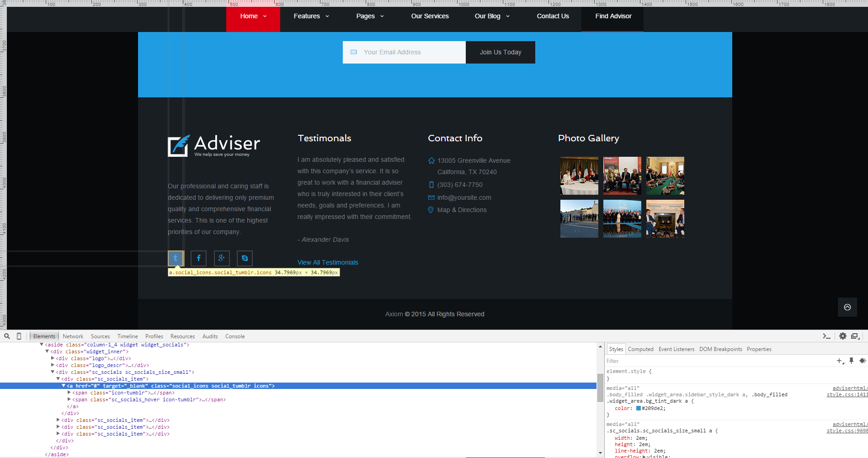
Task: Open the View All Testimonials link
Action: coord(328,262)
